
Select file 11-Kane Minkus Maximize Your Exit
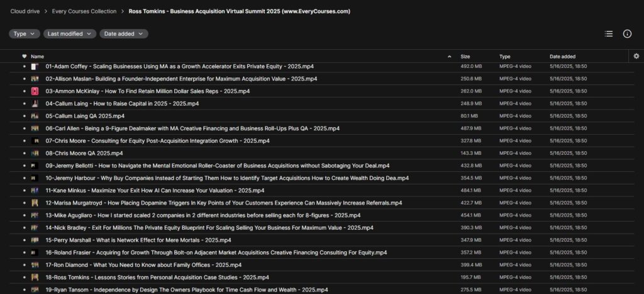coord(155,190)
